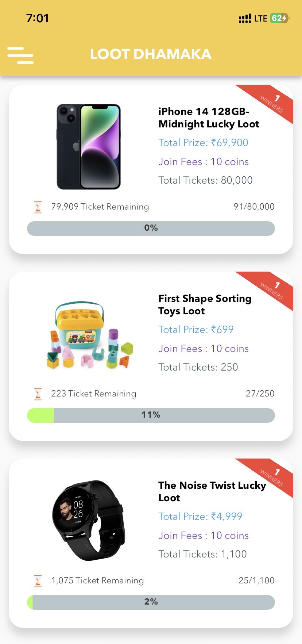The height and width of the screenshot is (644, 302).
Task: Tap the cellular signal bars icon
Action: pyautogui.click(x=245, y=18)
